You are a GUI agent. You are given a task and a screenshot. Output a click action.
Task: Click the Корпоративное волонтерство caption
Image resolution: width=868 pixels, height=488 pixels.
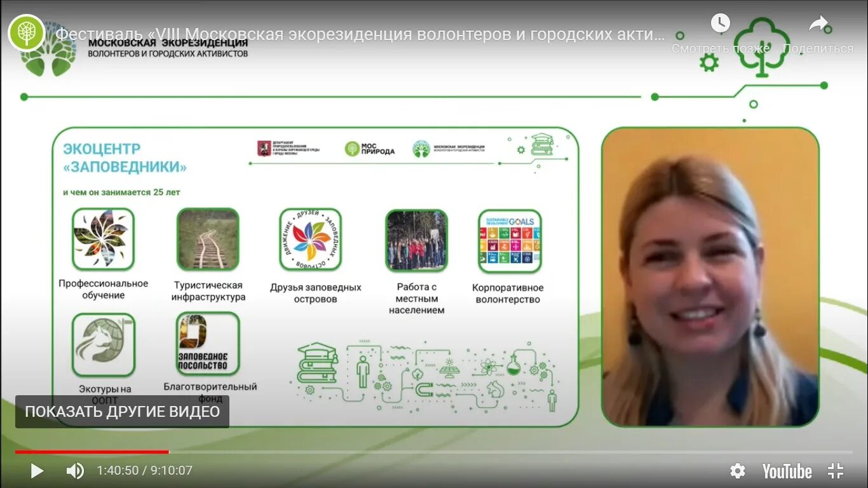(x=508, y=294)
